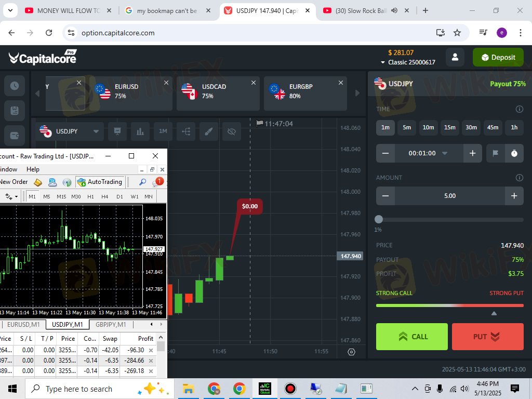Image resolution: width=532 pixels, height=399 pixels.
Task: Open indicators tool icon on chart
Action: tap(186, 131)
